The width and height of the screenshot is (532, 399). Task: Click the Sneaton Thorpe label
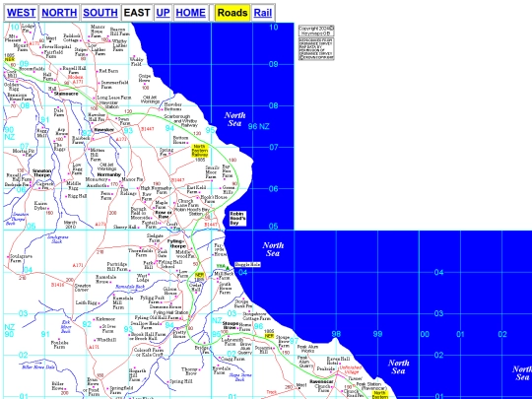pyautogui.click(x=42, y=173)
